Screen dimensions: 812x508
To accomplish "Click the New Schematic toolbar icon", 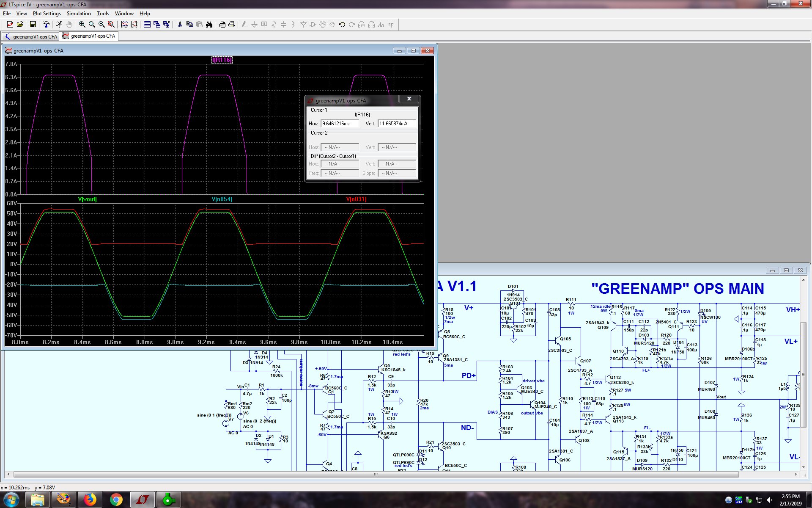I will 10,25.
